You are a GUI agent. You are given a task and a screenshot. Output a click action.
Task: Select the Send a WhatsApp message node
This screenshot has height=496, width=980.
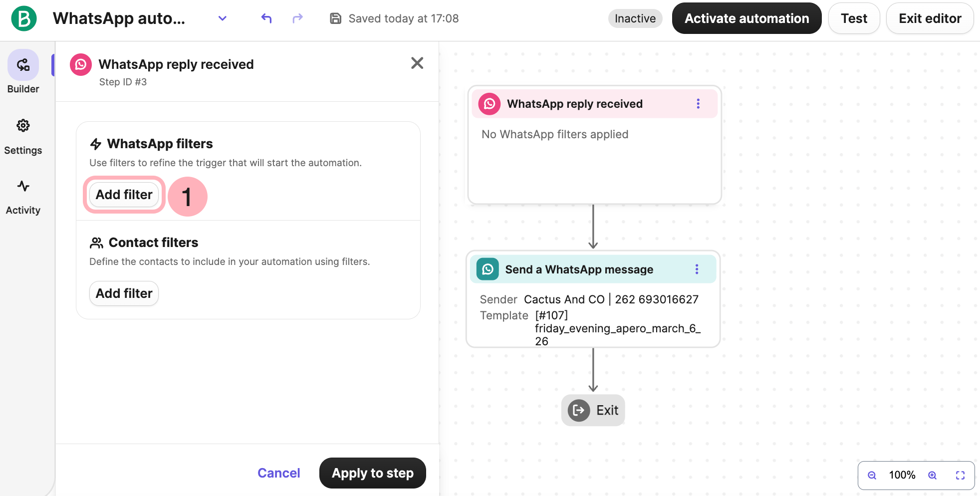[x=579, y=269]
